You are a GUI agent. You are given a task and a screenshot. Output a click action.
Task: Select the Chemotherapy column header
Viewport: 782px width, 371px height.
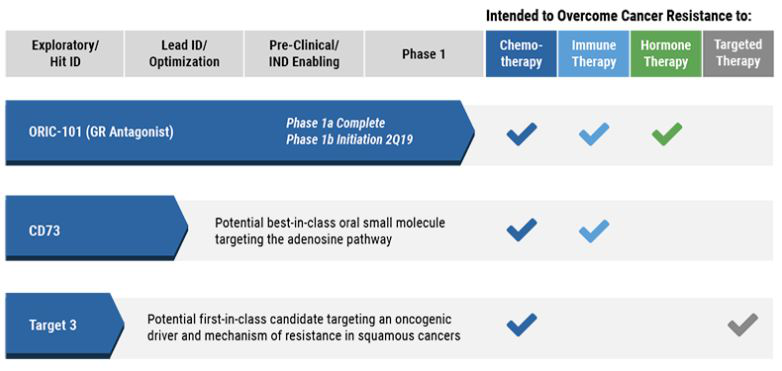tap(521, 54)
